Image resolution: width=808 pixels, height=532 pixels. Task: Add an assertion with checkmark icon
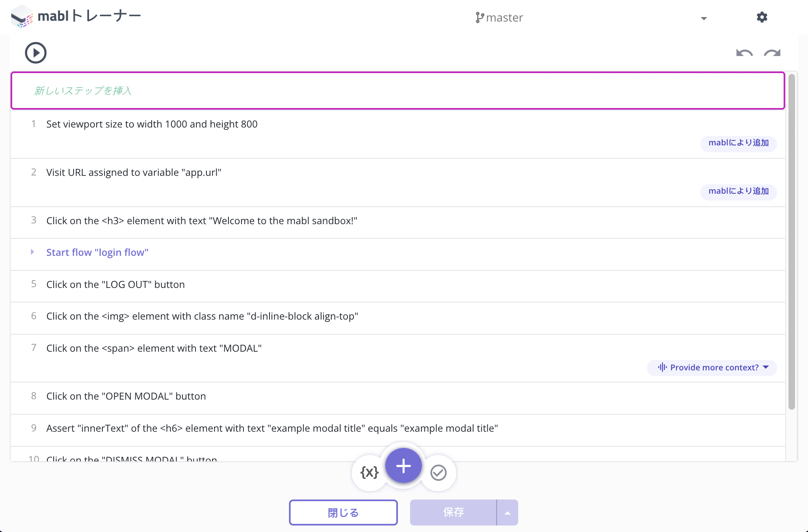coord(439,473)
